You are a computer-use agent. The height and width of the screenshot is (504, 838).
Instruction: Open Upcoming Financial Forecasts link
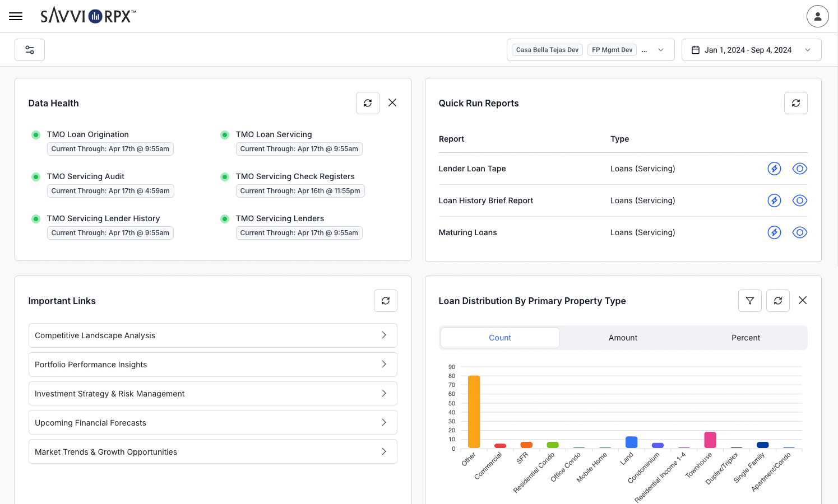(212, 423)
